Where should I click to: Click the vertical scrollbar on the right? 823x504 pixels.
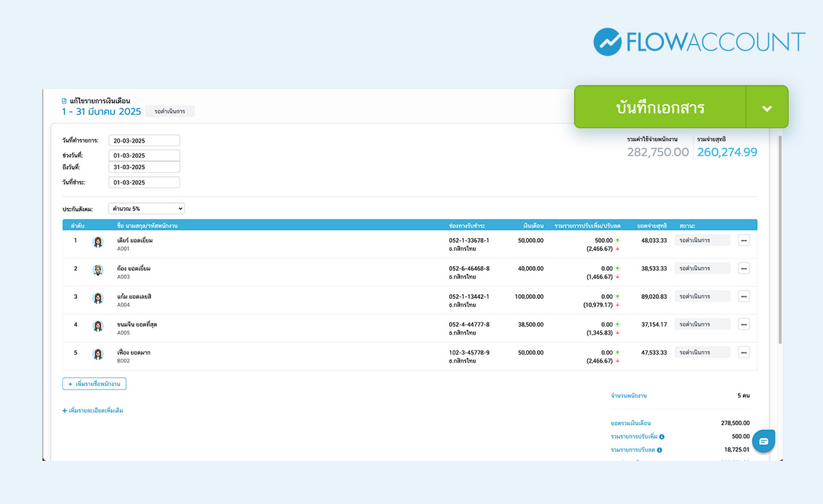[779, 240]
